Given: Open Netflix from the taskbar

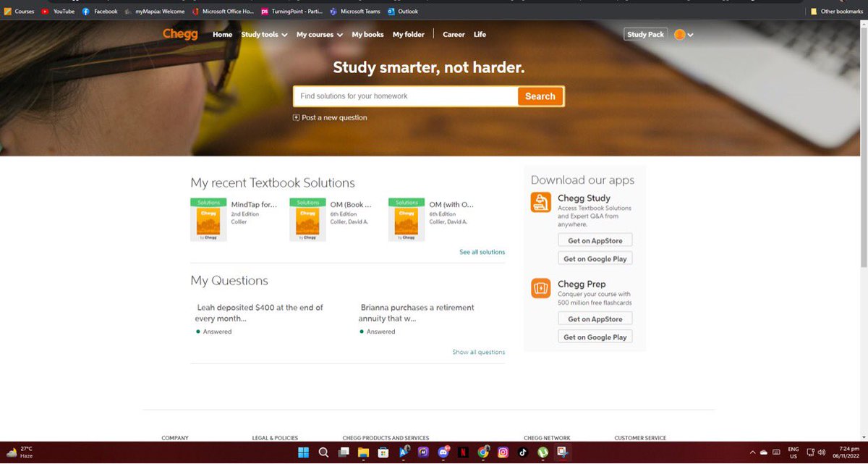Looking at the screenshot, I should coord(463,452).
